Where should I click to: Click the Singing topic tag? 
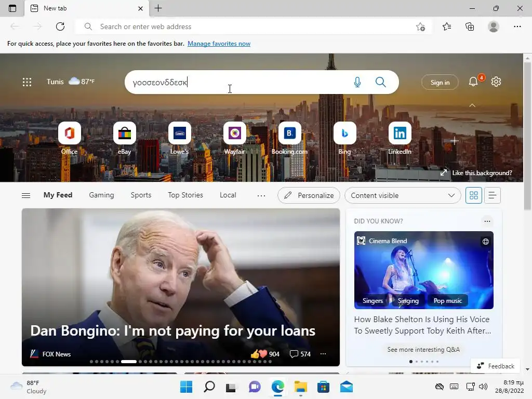(x=408, y=301)
